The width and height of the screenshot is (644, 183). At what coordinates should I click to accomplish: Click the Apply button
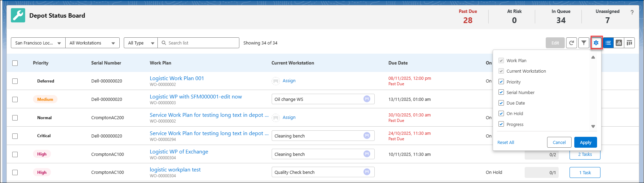[586, 142]
